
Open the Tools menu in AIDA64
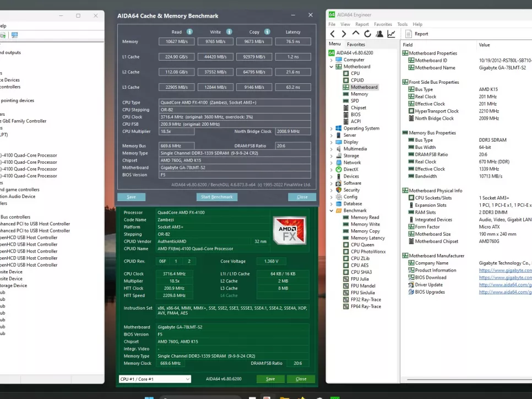pos(403,24)
